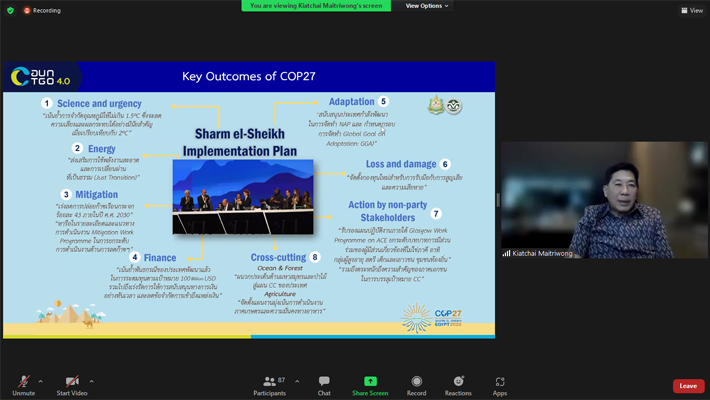Click the Cross-cutting heading

pyautogui.click(x=278, y=257)
